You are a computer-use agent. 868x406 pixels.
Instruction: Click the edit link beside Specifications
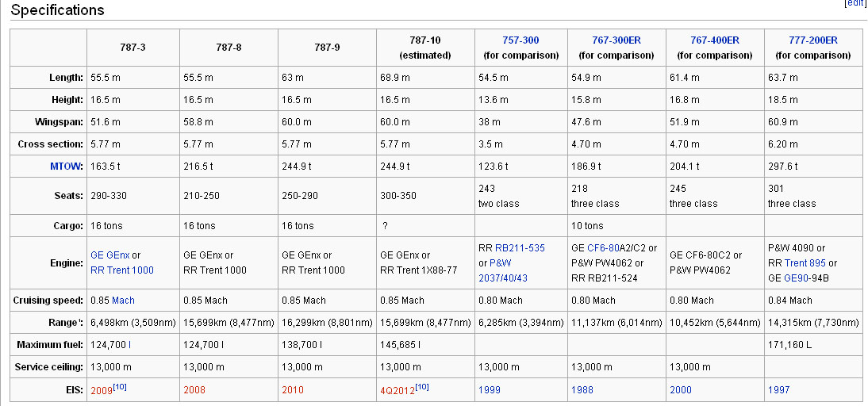pos(856,3)
